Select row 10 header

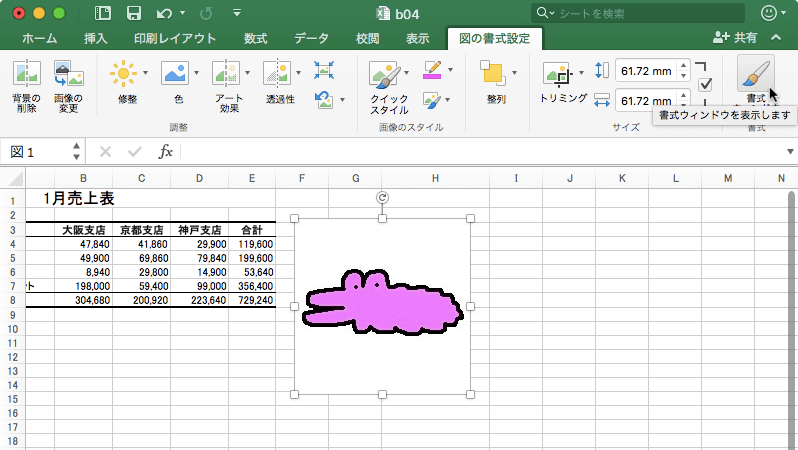coord(13,329)
